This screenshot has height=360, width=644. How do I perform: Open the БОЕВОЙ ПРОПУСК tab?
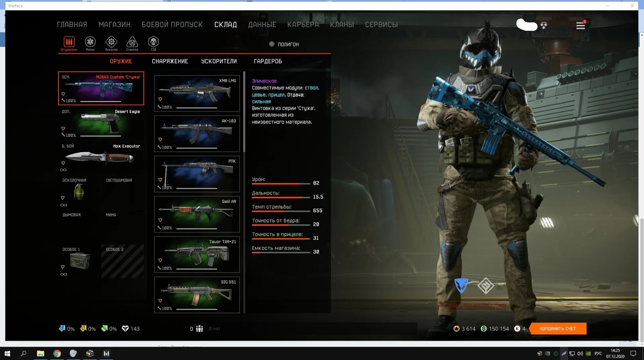coord(172,24)
